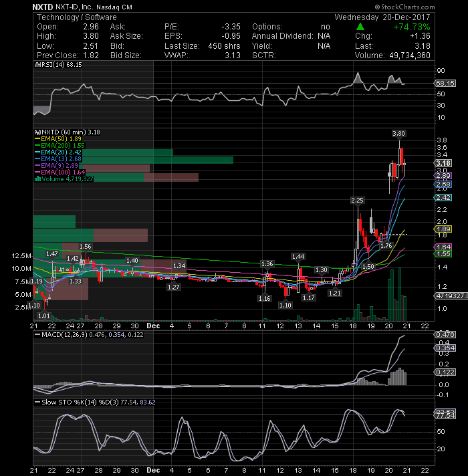Click the 1.34 price label on chart

pyautogui.click(x=179, y=265)
